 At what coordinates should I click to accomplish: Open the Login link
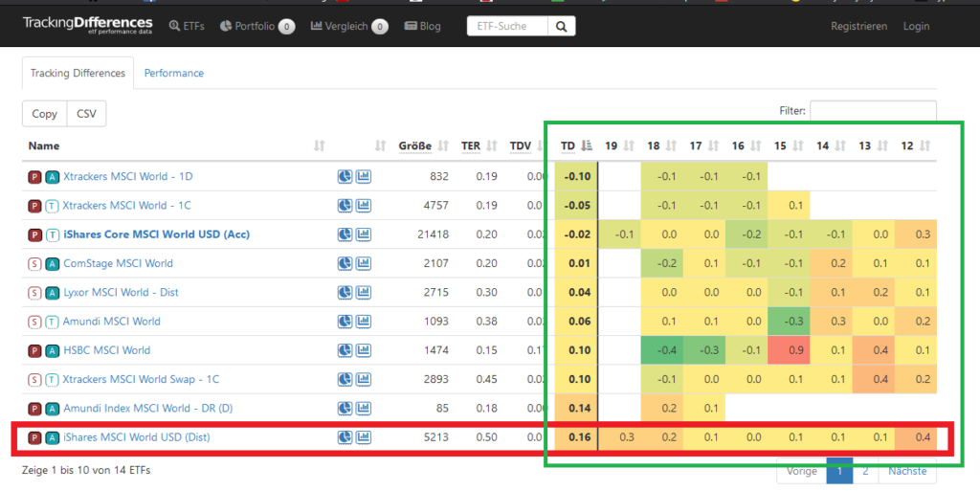click(916, 26)
